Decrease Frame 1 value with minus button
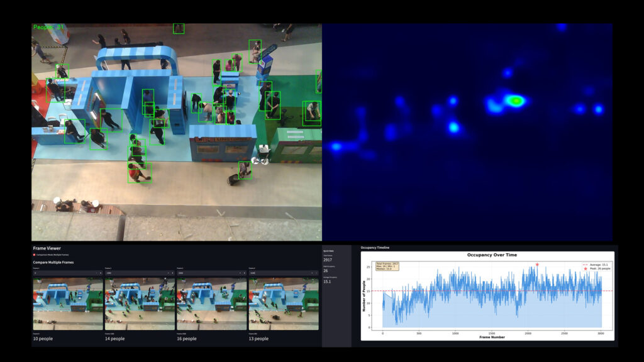 coord(96,273)
